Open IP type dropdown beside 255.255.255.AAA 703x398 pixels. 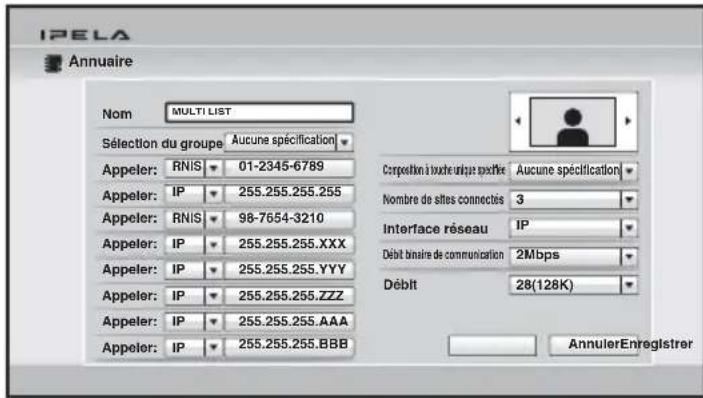pyautogui.click(x=194, y=321)
